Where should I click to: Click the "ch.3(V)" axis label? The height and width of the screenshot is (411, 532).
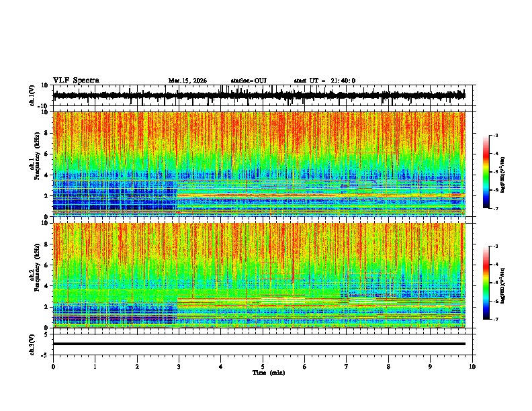tap(32, 345)
